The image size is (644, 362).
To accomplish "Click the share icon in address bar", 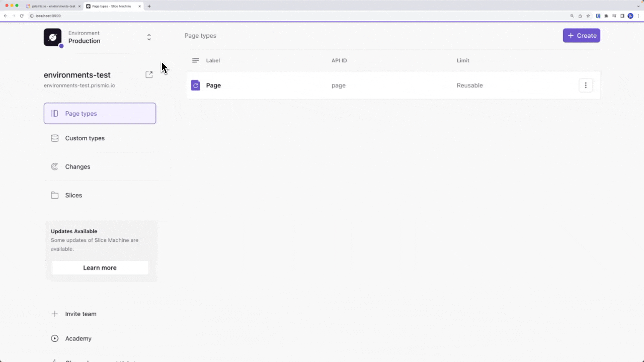I will [580, 16].
